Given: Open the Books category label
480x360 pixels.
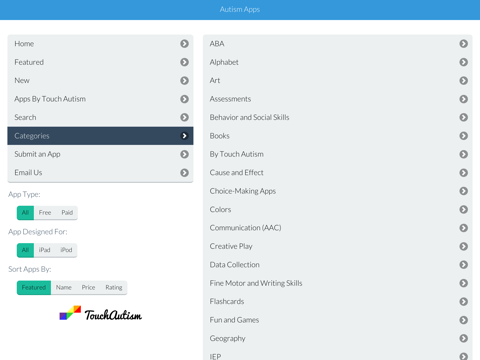Looking at the screenshot, I should coord(219,136).
